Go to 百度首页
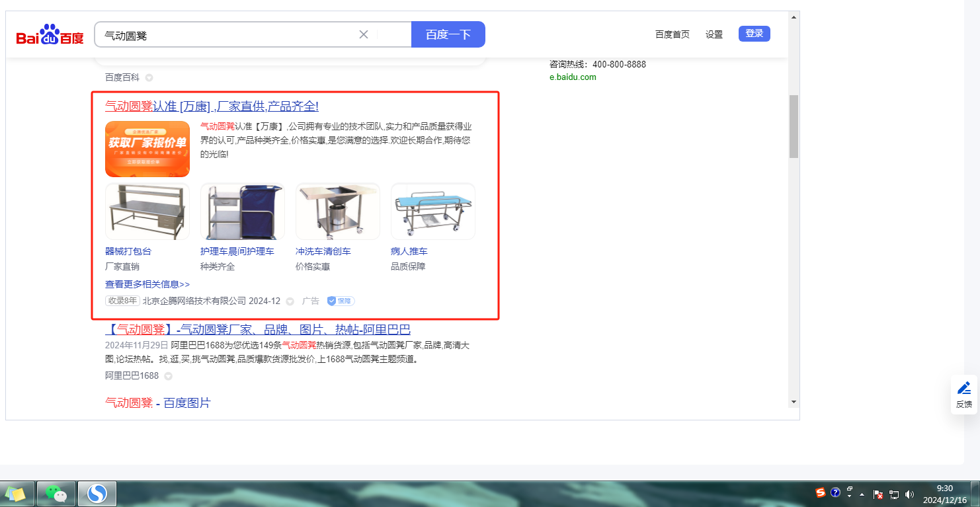Image resolution: width=980 pixels, height=507 pixels. [x=673, y=34]
